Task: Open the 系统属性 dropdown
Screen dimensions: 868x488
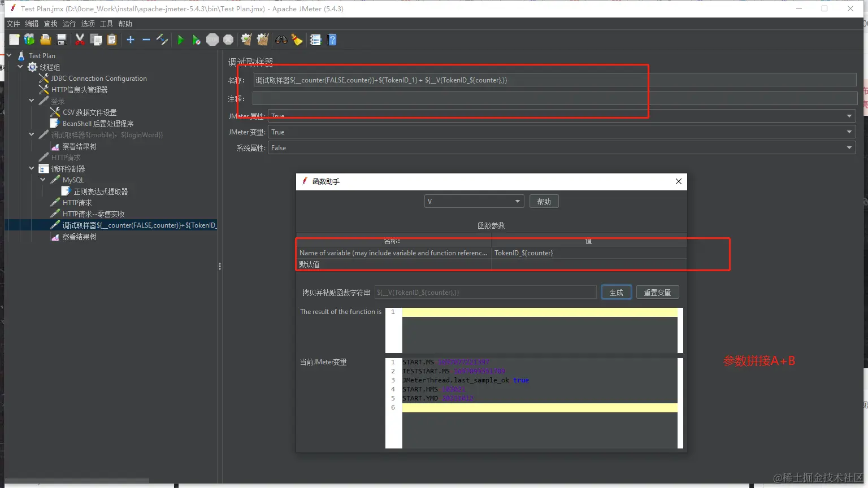Action: tap(562, 148)
